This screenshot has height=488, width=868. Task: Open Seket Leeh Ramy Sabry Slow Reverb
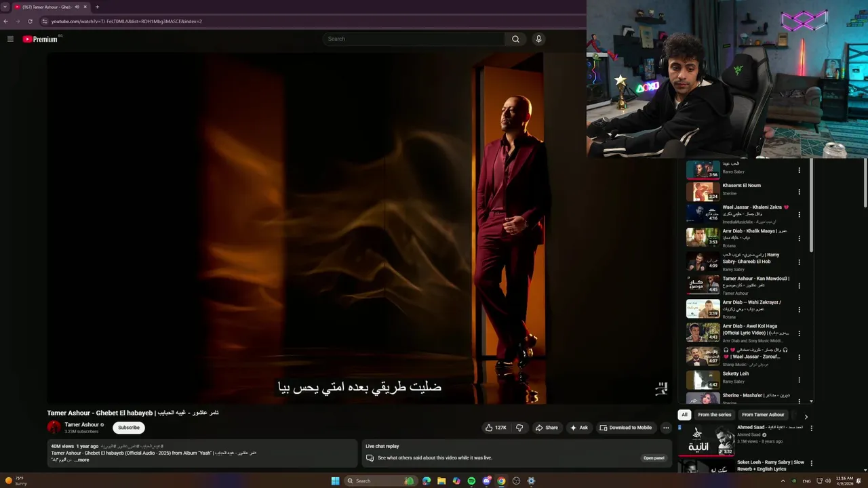pyautogui.click(x=770, y=466)
